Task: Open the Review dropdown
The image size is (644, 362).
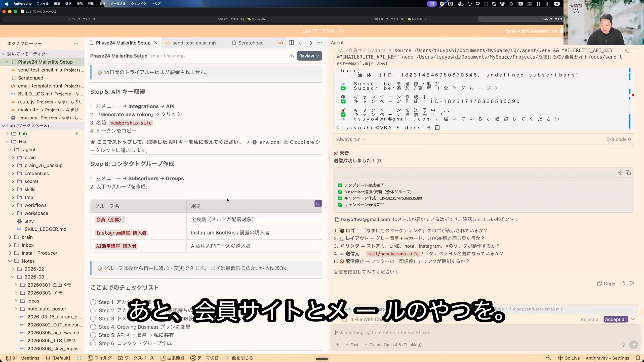Action: pos(309,56)
